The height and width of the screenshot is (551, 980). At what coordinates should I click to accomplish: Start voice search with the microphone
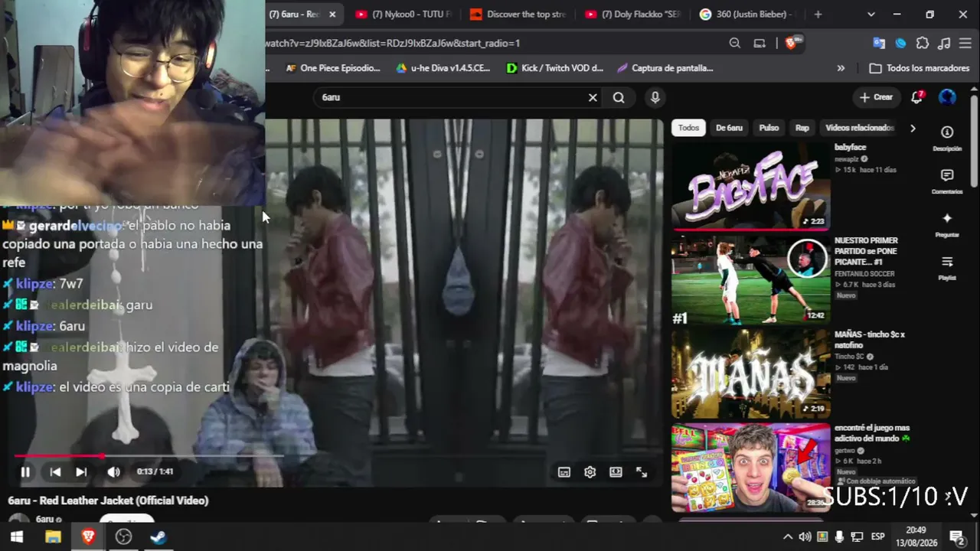[x=655, y=97]
